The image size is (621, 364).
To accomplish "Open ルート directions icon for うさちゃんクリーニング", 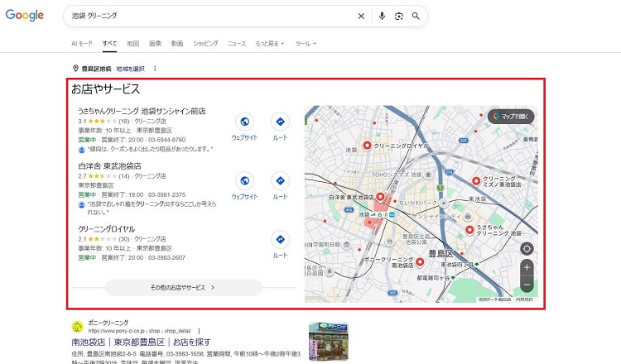I will coord(281,122).
